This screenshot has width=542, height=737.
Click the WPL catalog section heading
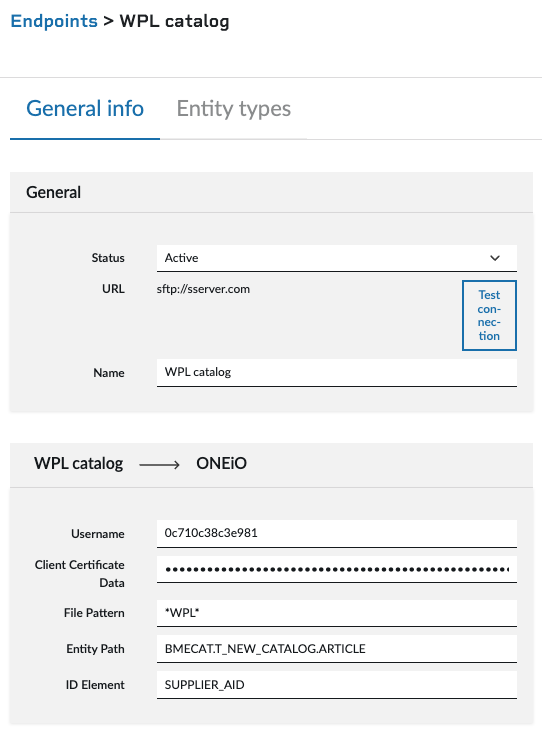tap(79, 463)
